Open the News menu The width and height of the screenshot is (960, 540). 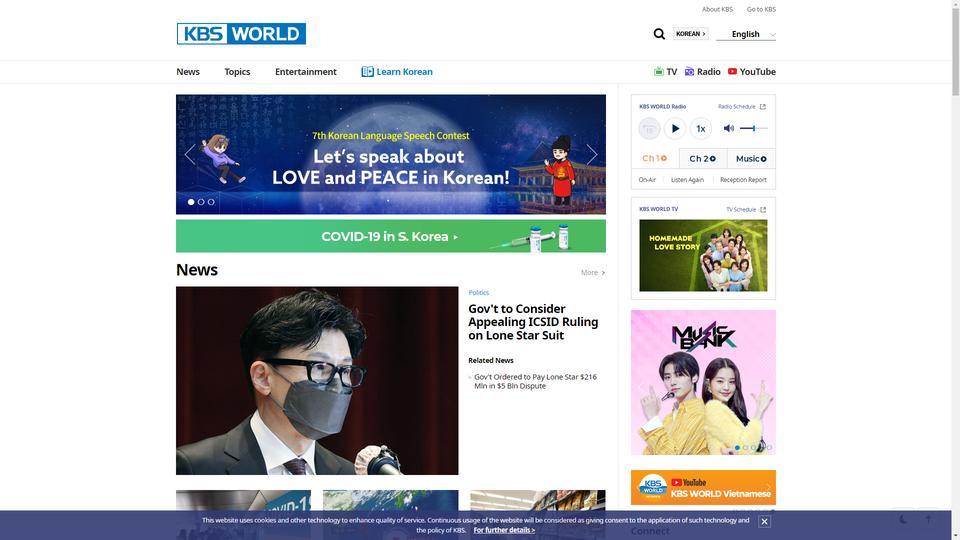point(188,72)
